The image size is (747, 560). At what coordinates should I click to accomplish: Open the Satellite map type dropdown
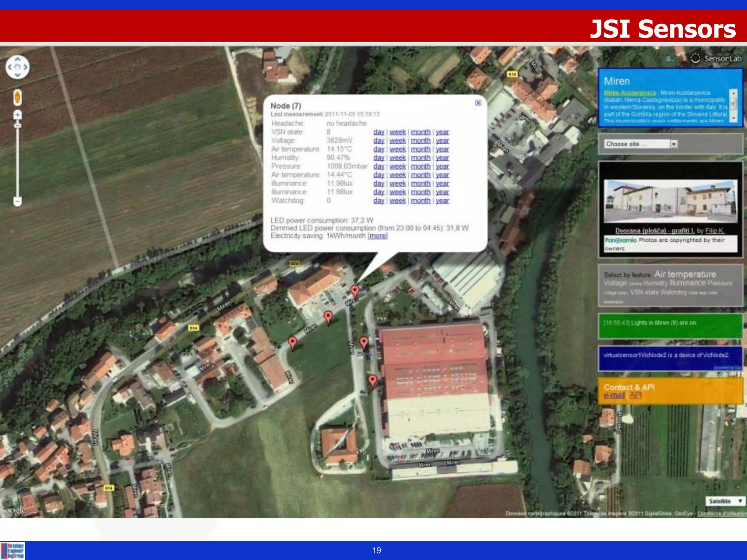point(725,501)
